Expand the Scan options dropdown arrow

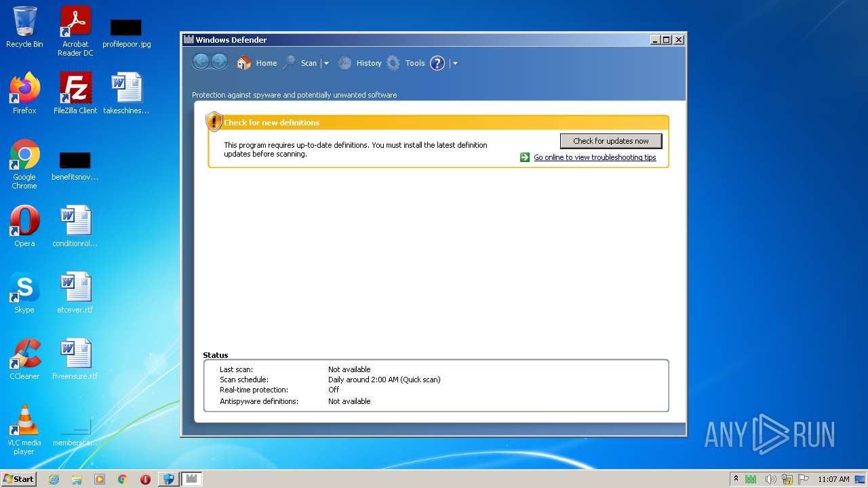[326, 63]
